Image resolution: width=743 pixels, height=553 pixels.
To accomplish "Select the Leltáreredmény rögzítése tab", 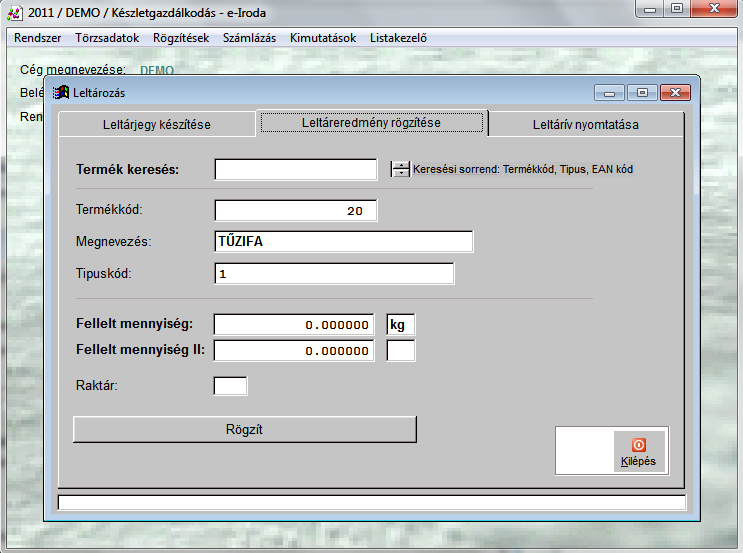I will click(372, 122).
